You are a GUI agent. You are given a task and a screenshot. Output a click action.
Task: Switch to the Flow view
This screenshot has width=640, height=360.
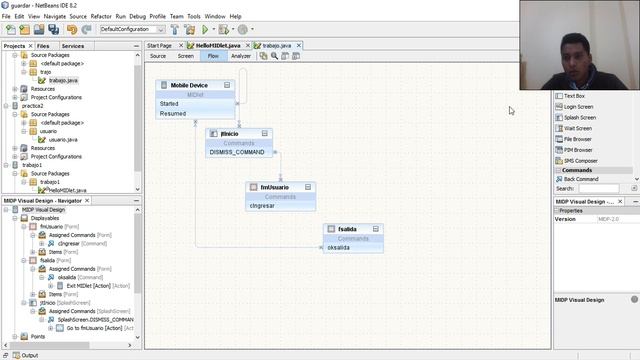pos(213,56)
